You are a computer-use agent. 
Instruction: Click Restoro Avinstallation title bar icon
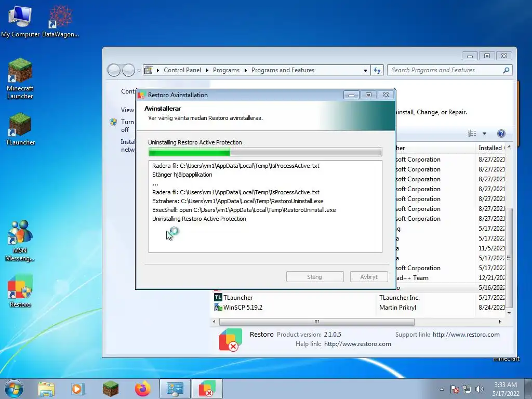[141, 95]
